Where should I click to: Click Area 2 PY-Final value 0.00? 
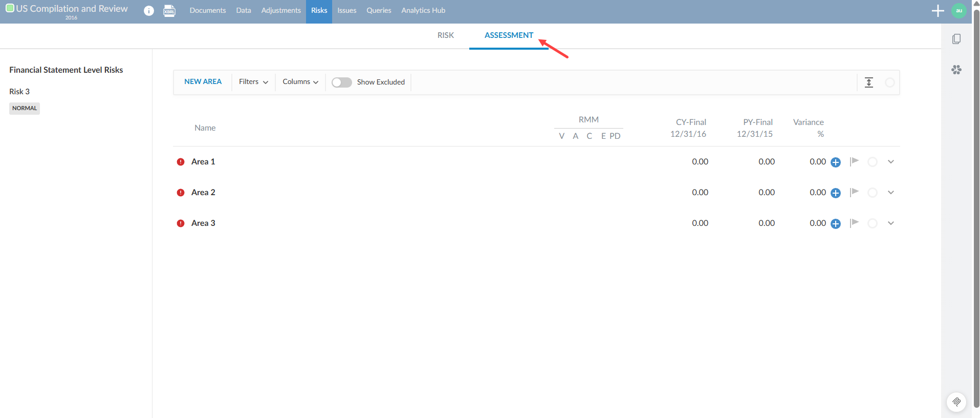767,193
